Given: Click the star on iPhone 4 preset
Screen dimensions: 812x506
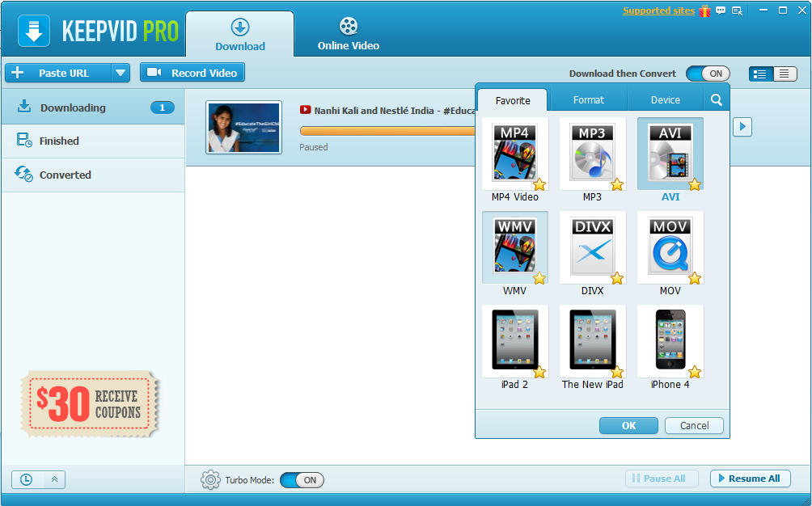Looking at the screenshot, I should 695,372.
